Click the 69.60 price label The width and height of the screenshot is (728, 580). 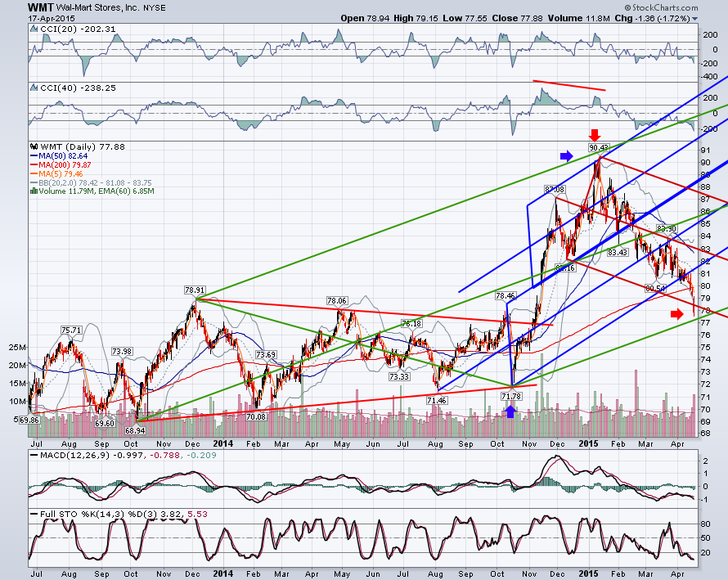point(105,424)
